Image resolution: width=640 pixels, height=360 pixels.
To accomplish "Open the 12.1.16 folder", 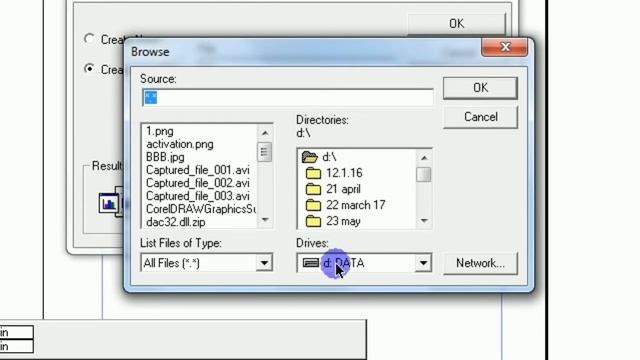I will pos(344,173).
